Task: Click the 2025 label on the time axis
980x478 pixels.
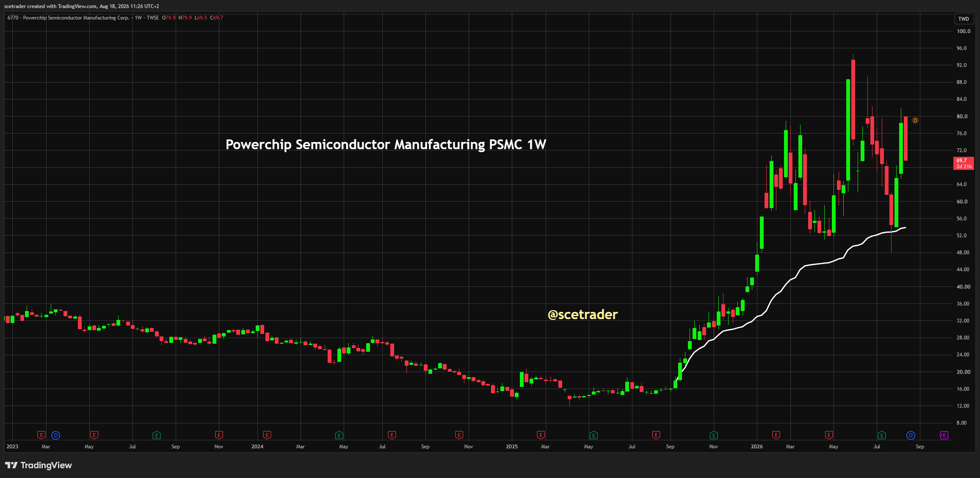Action: (512, 446)
